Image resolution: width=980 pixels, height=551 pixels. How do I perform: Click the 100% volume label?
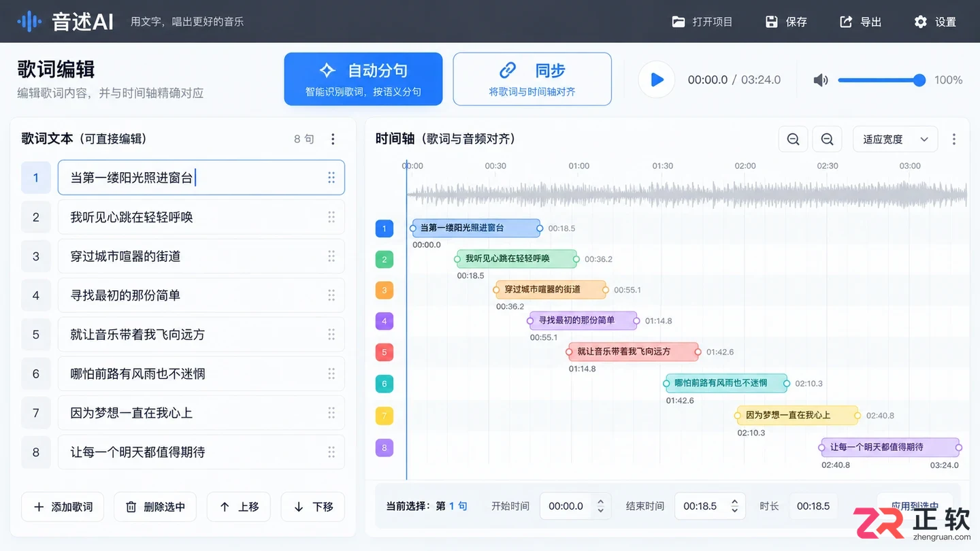pos(948,80)
